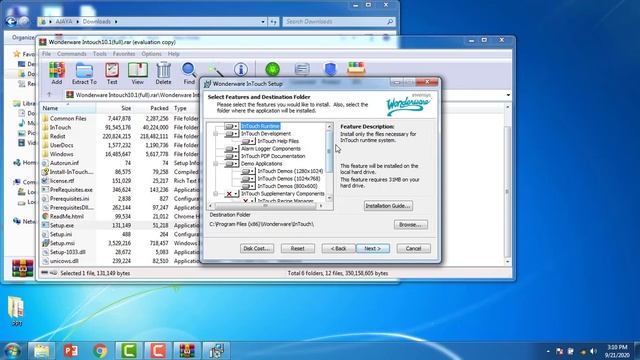This screenshot has width=640, height=360.
Task: Open the Windows Start button
Action: click(x=12, y=351)
